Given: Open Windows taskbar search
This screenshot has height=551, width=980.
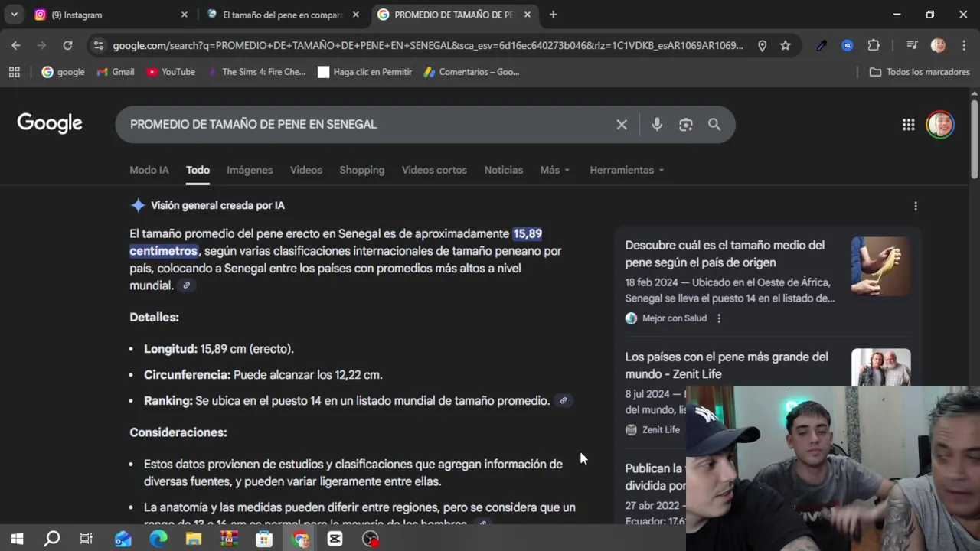Looking at the screenshot, I should [x=52, y=539].
